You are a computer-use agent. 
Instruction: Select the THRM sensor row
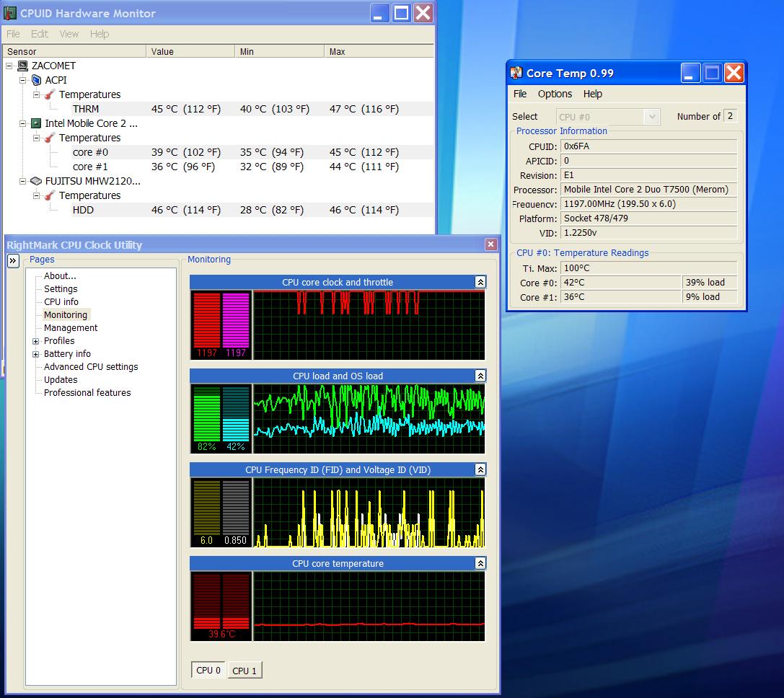(252, 109)
